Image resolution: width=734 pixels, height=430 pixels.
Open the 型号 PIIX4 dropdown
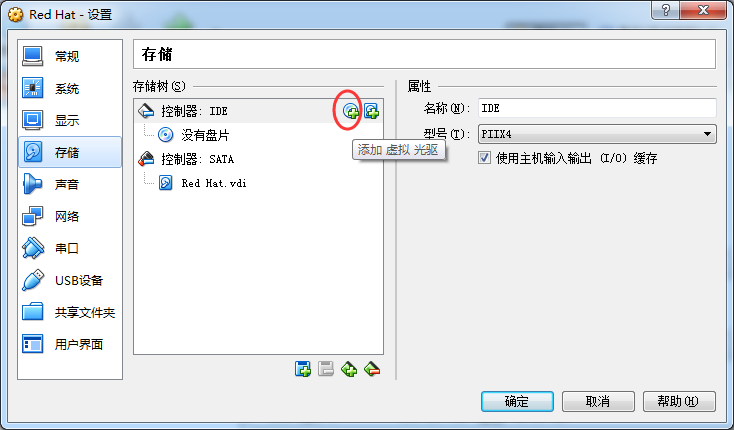pyautogui.click(x=597, y=134)
